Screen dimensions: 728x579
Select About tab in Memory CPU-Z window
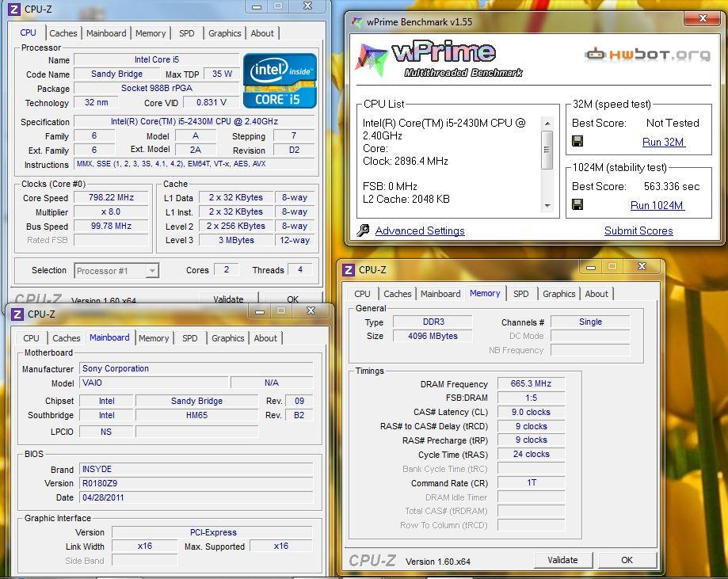click(597, 293)
